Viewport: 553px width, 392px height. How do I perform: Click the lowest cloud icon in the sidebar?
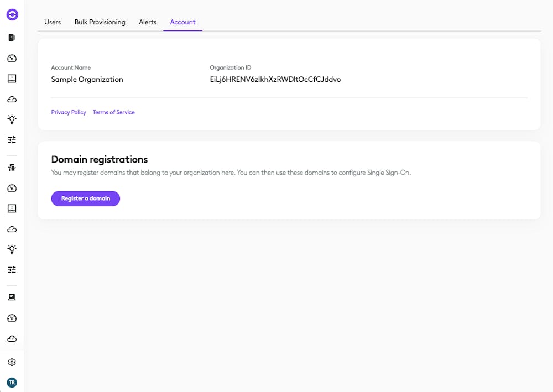tap(12, 338)
